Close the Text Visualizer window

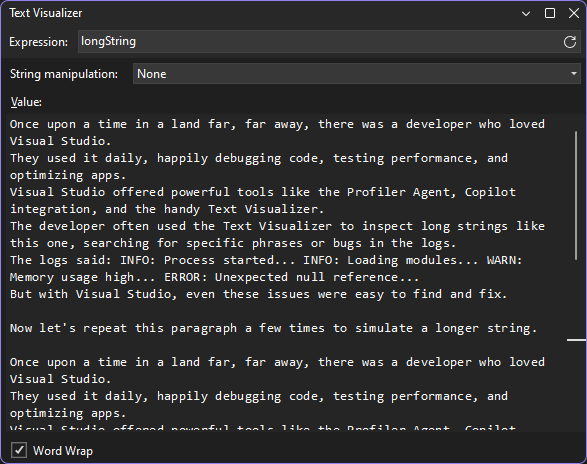click(x=574, y=13)
